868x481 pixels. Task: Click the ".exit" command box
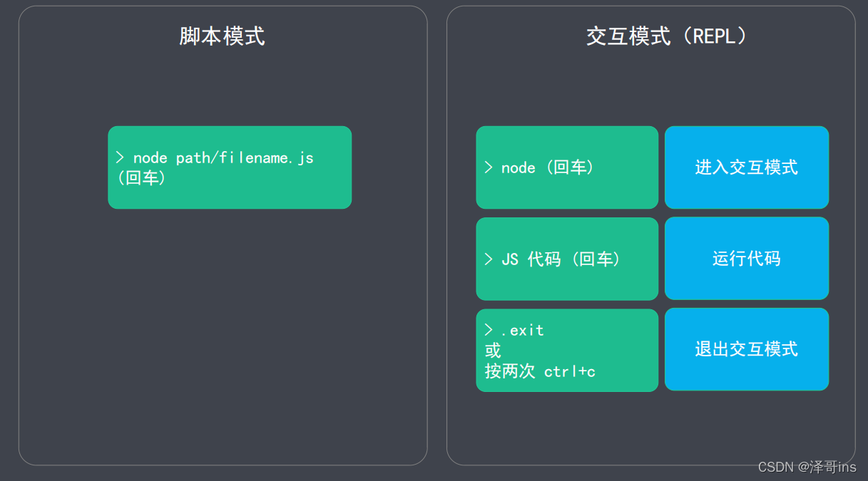tap(567, 350)
